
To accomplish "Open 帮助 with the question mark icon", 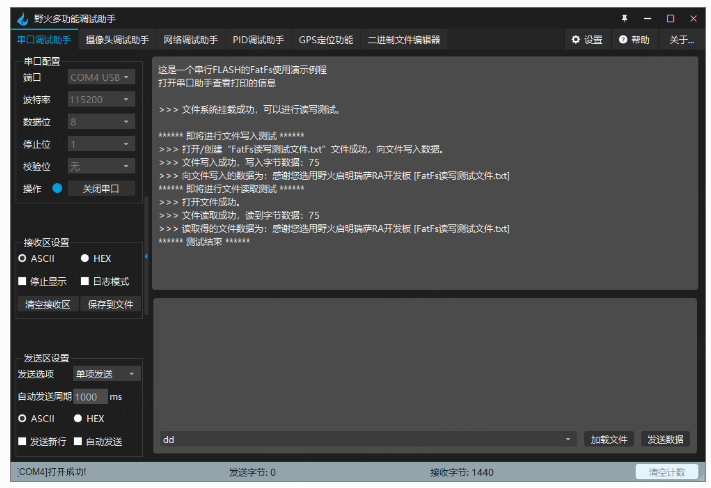I will pyautogui.click(x=634, y=40).
